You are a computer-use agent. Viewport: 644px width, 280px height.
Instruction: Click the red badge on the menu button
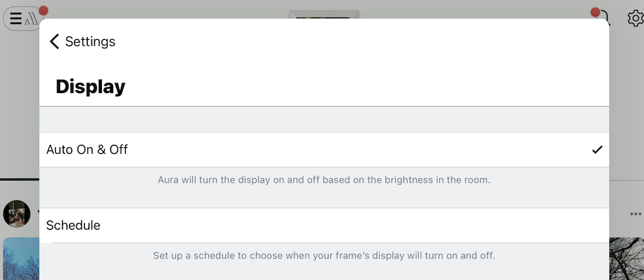[43, 10]
